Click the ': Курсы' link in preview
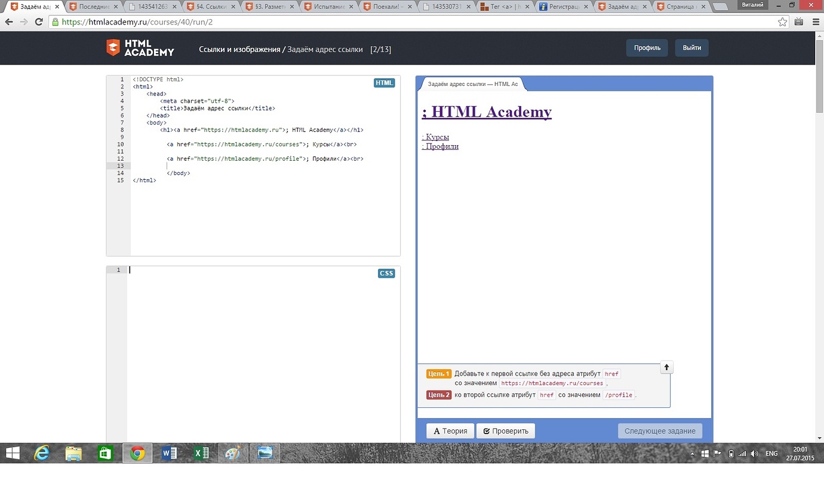Viewport: 824px width, 504px height. coord(435,137)
